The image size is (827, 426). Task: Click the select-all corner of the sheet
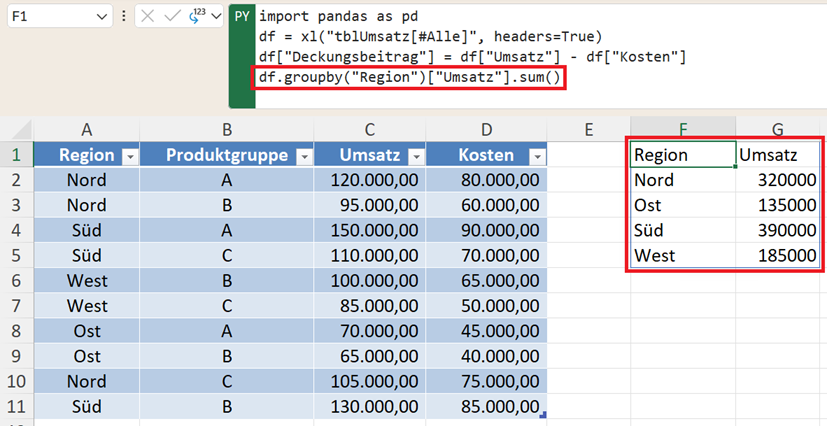click(15, 127)
